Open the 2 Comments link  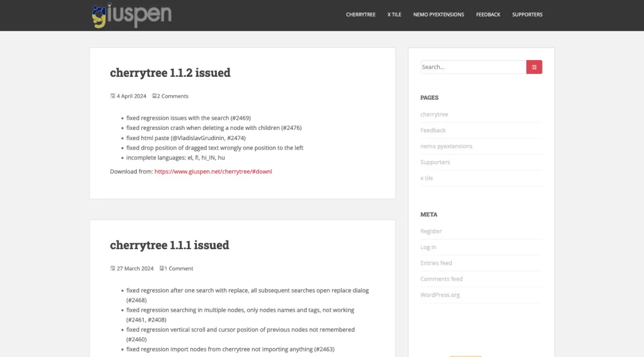pyautogui.click(x=173, y=96)
